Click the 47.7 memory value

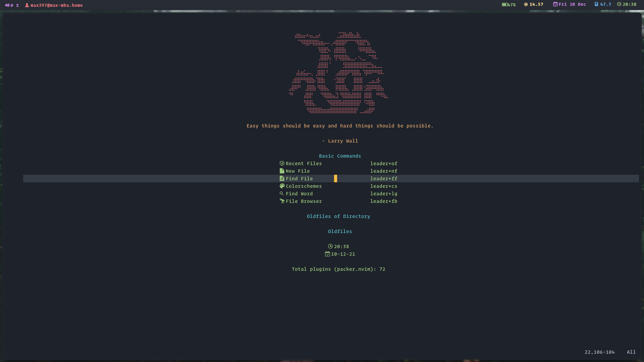pos(606,4)
